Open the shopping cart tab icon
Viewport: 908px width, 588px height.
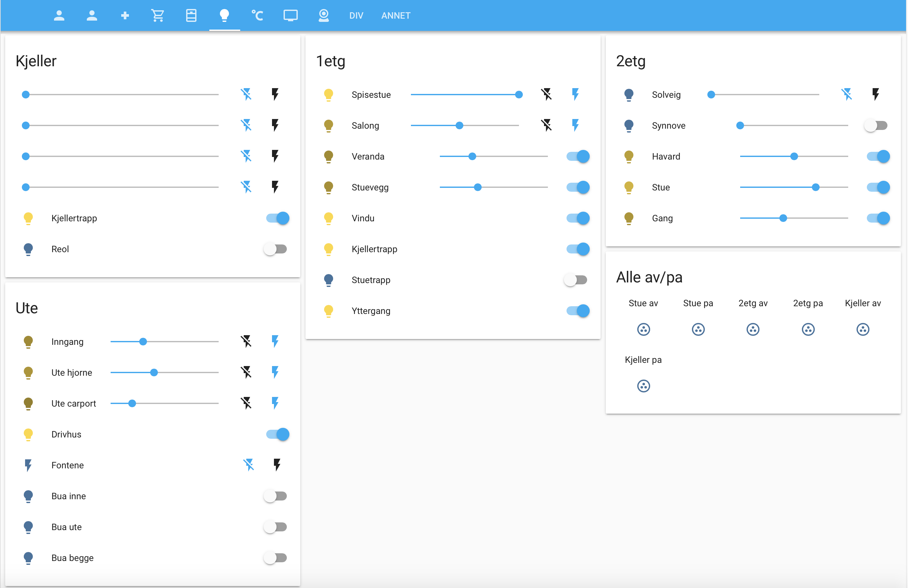pyautogui.click(x=158, y=16)
